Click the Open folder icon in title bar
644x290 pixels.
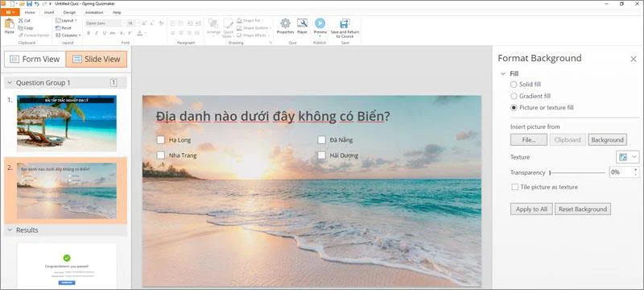[x=22, y=4]
